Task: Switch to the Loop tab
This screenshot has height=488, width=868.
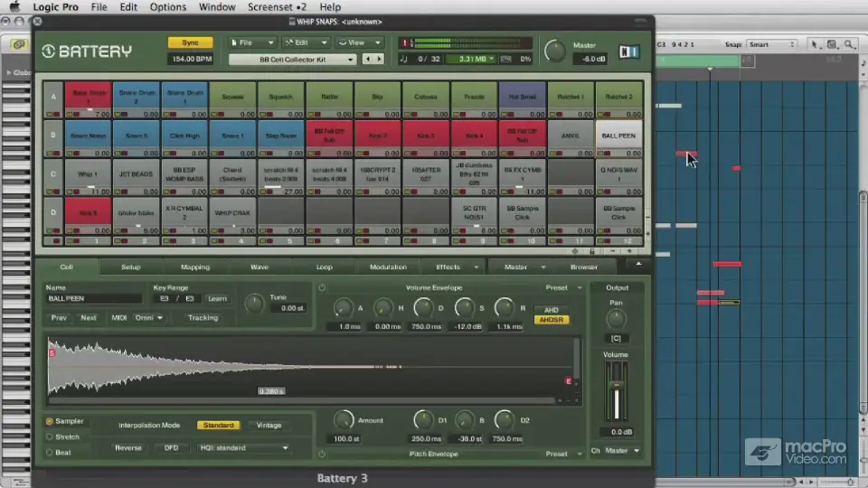Action: pos(324,267)
